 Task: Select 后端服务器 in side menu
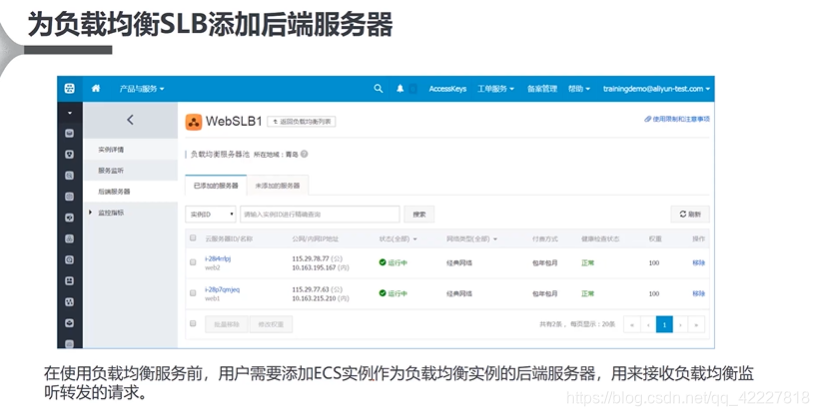[114, 192]
